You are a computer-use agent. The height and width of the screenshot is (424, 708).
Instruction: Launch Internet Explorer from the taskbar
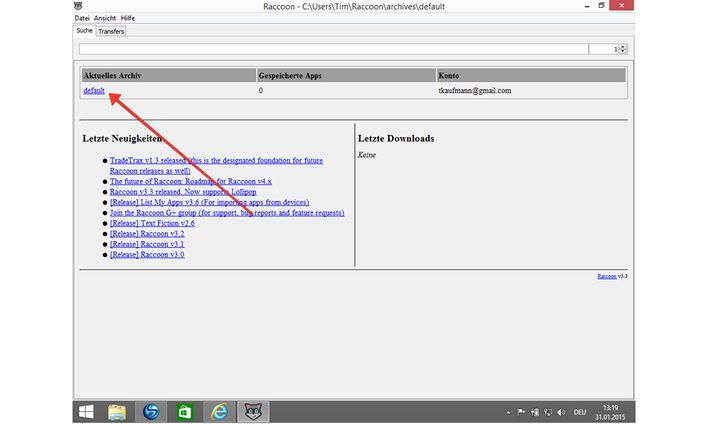point(219,412)
